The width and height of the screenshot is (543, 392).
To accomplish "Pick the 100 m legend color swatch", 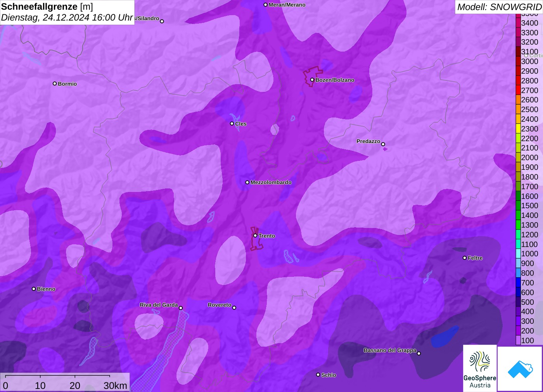I will [x=518, y=340].
